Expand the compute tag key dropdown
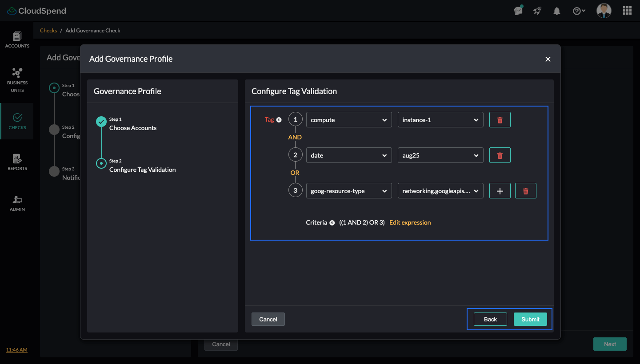Viewport: 640px width, 364px height. [x=349, y=120]
